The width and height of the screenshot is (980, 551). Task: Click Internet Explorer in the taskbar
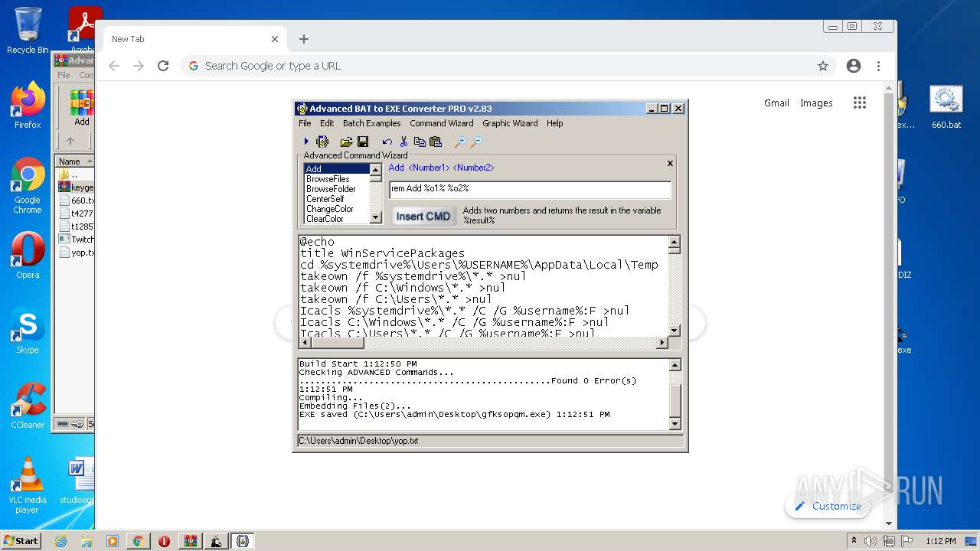coord(60,541)
